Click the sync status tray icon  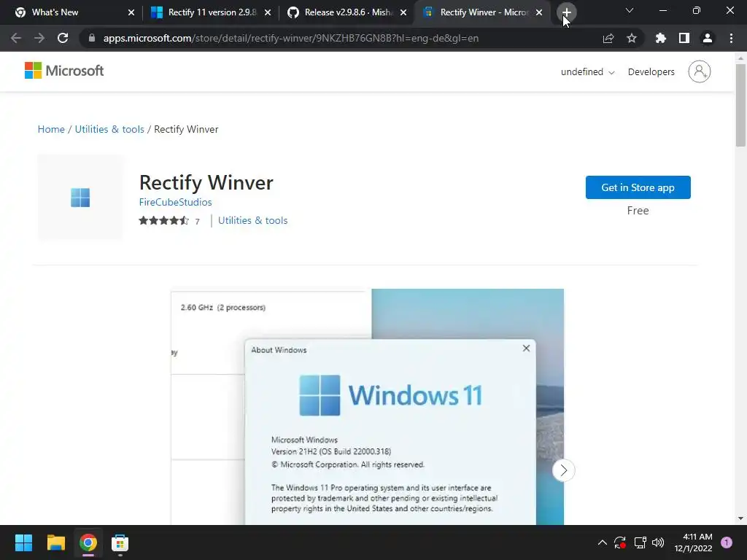tap(620, 542)
